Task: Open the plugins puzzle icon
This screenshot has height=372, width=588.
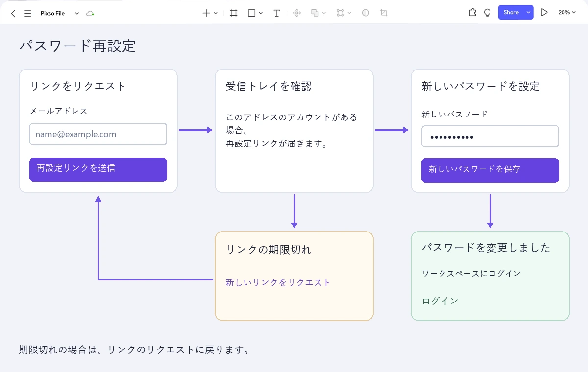Action: click(x=472, y=13)
